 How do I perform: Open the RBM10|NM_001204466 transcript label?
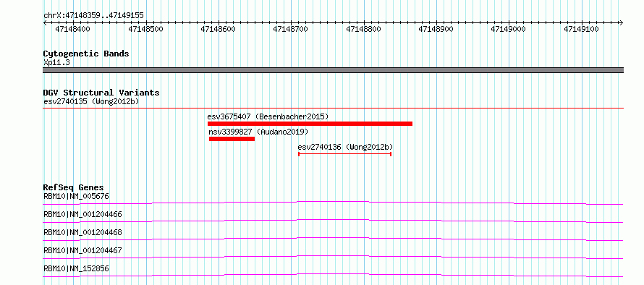tap(82, 214)
